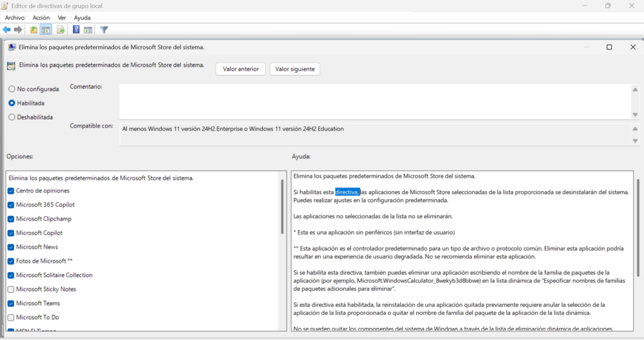Click the Editor de directivas app icon
Screen dimensions: 644x340
pos(5,6)
